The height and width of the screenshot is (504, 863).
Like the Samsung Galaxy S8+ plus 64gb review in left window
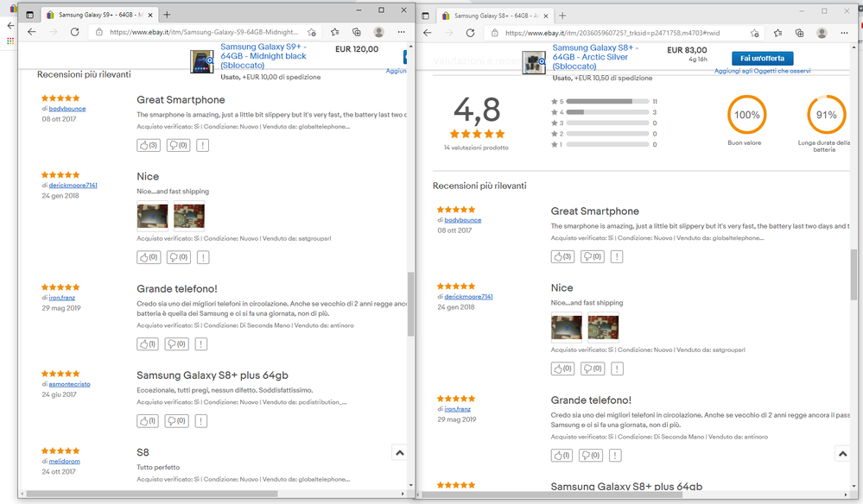pos(148,421)
